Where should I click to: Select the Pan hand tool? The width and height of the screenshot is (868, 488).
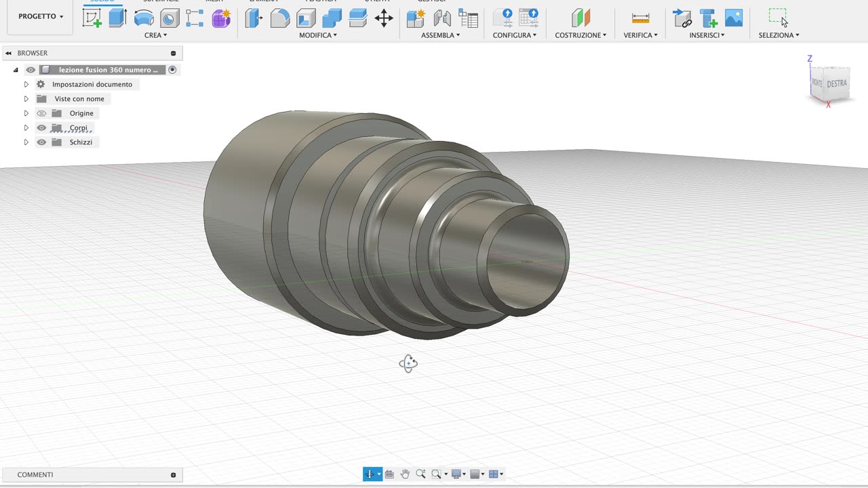click(405, 474)
